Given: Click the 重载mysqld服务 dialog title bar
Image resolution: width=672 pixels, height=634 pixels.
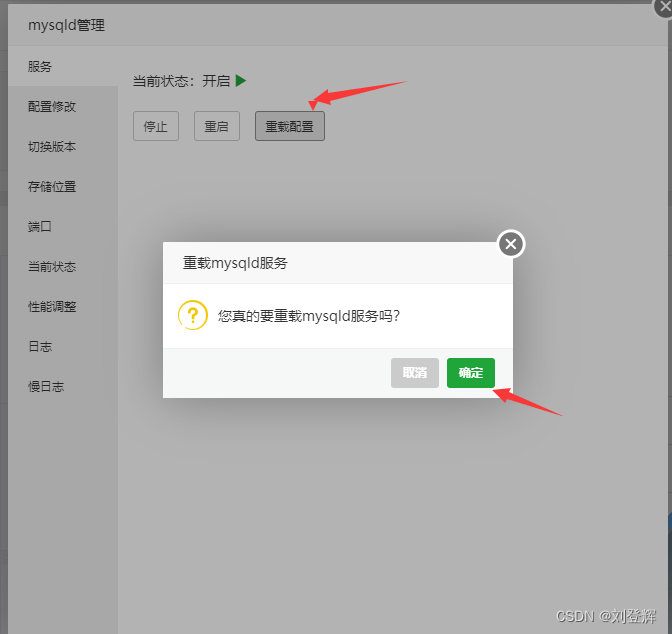Looking at the screenshot, I should click(x=338, y=263).
